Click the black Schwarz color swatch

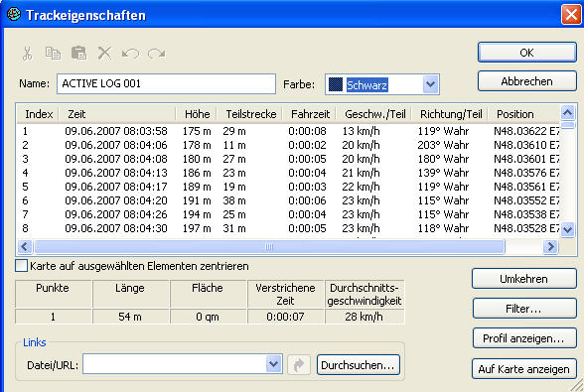(x=336, y=84)
